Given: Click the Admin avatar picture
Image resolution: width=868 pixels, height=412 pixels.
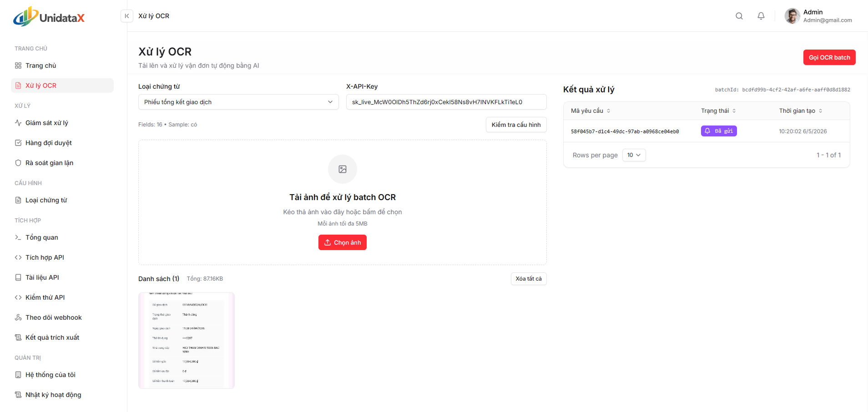Looking at the screenshot, I should [792, 16].
